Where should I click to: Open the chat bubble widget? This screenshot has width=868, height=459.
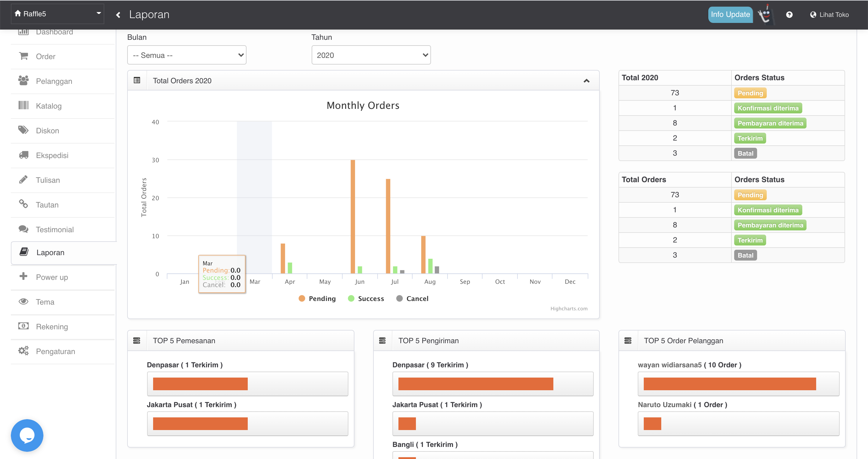pos(27,435)
